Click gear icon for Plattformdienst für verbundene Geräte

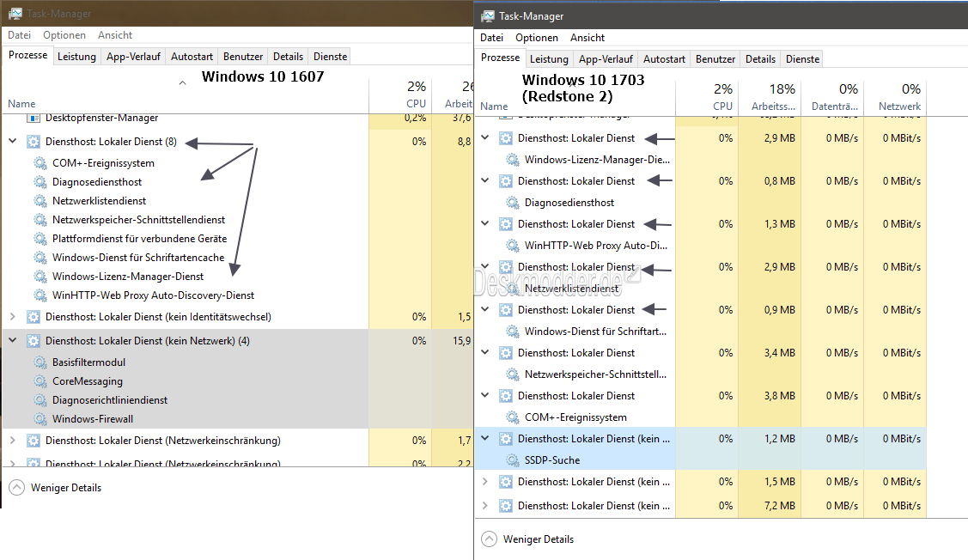pos(40,238)
